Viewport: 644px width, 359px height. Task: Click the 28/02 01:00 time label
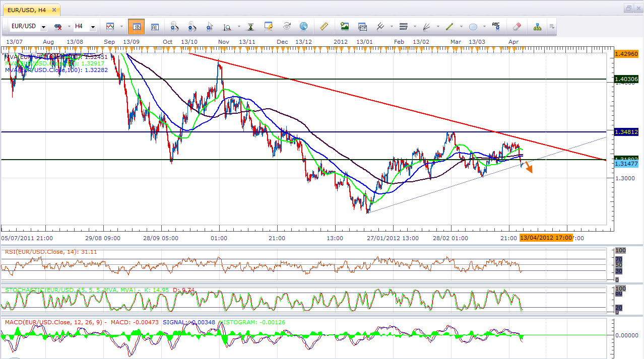tap(450, 238)
